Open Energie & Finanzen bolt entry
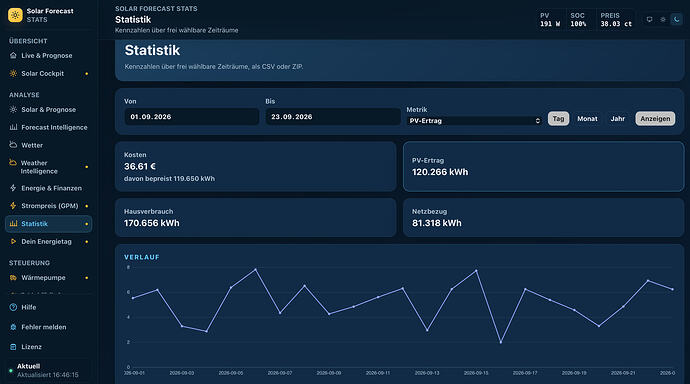 click(48, 188)
